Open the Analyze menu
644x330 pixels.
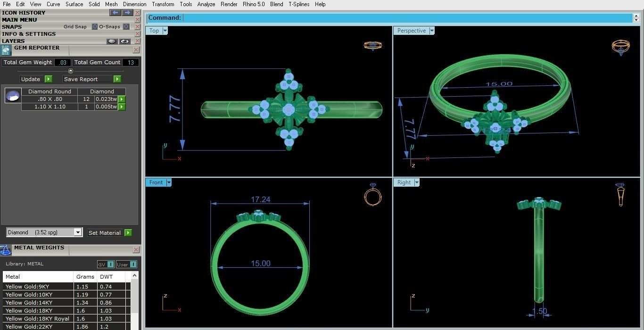[206, 4]
